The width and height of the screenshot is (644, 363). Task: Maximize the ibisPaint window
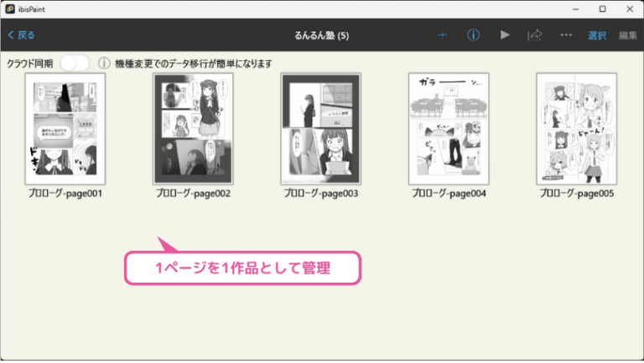(x=602, y=9)
